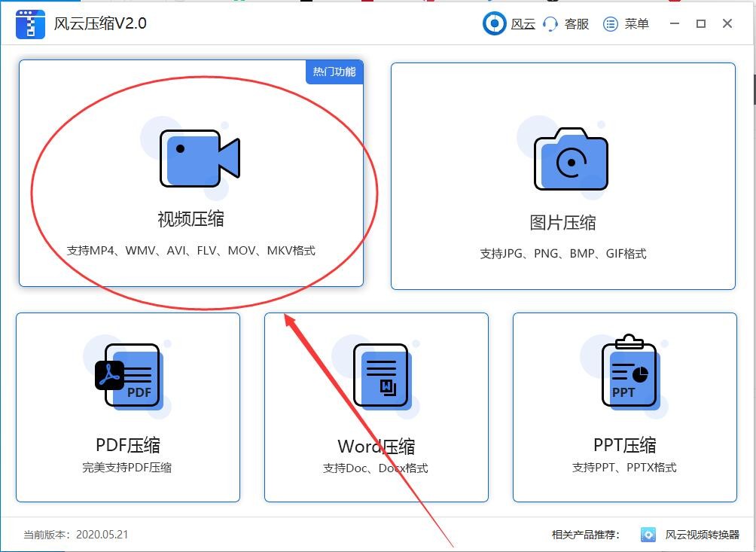
Task: Click the 热门功能 badge on the video card
Action: click(x=334, y=73)
